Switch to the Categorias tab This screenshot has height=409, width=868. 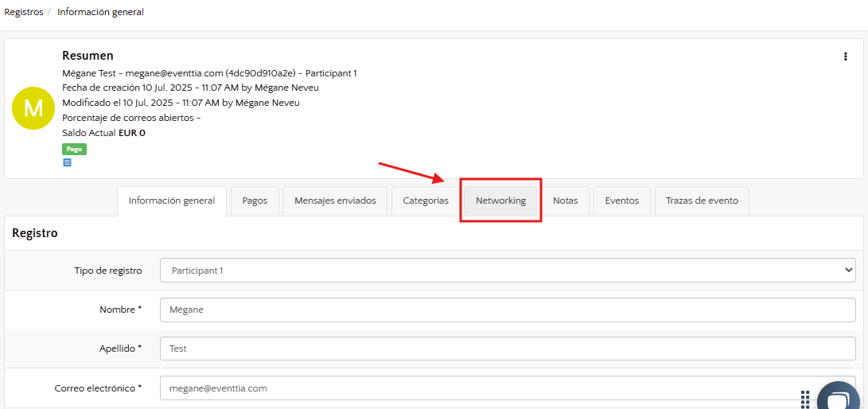tap(426, 201)
